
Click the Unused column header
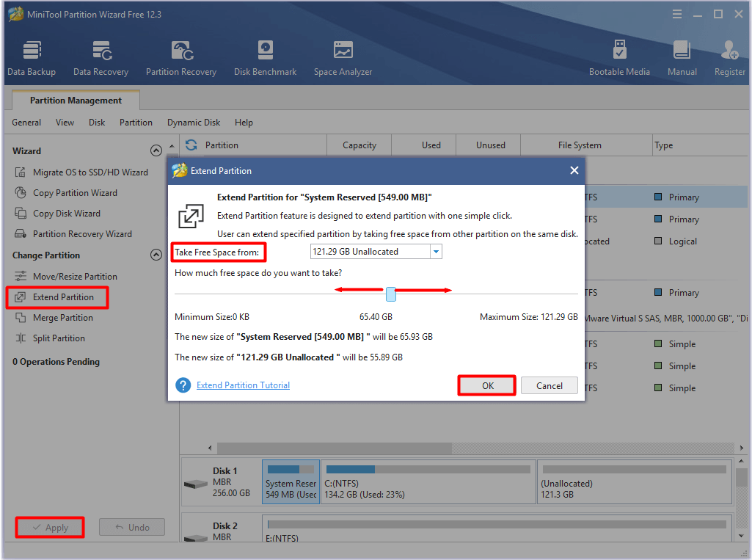click(x=488, y=145)
